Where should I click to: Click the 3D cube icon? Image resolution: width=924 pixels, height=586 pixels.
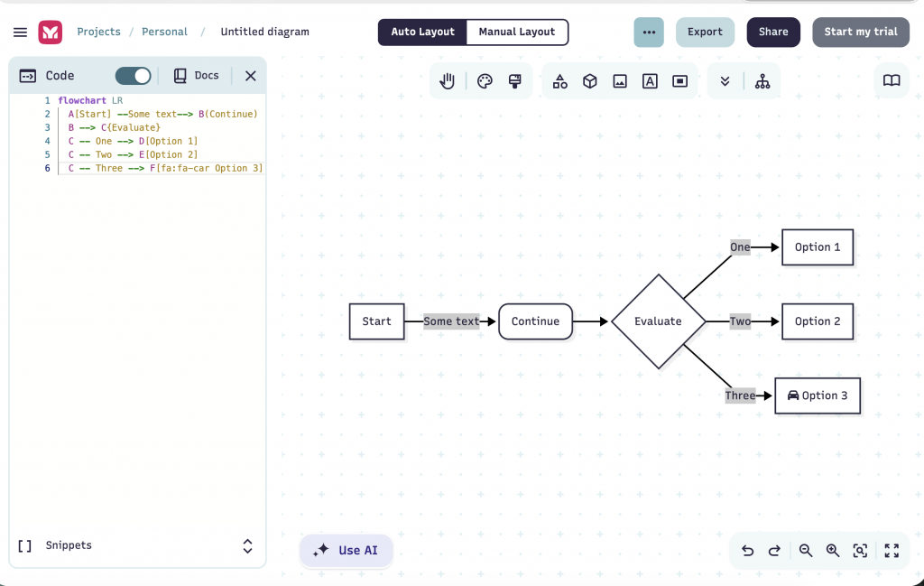590,81
